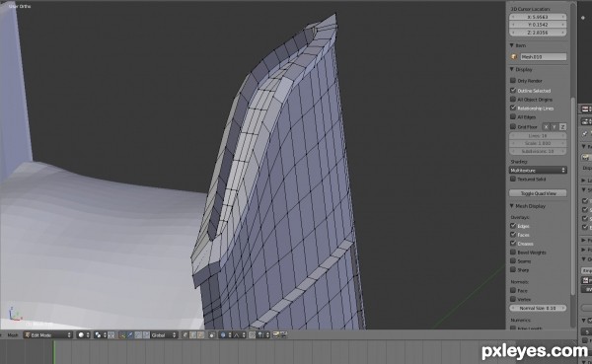This screenshot has height=364, width=592.
Task: Click the green timeline current frame marker
Action: 54,352
